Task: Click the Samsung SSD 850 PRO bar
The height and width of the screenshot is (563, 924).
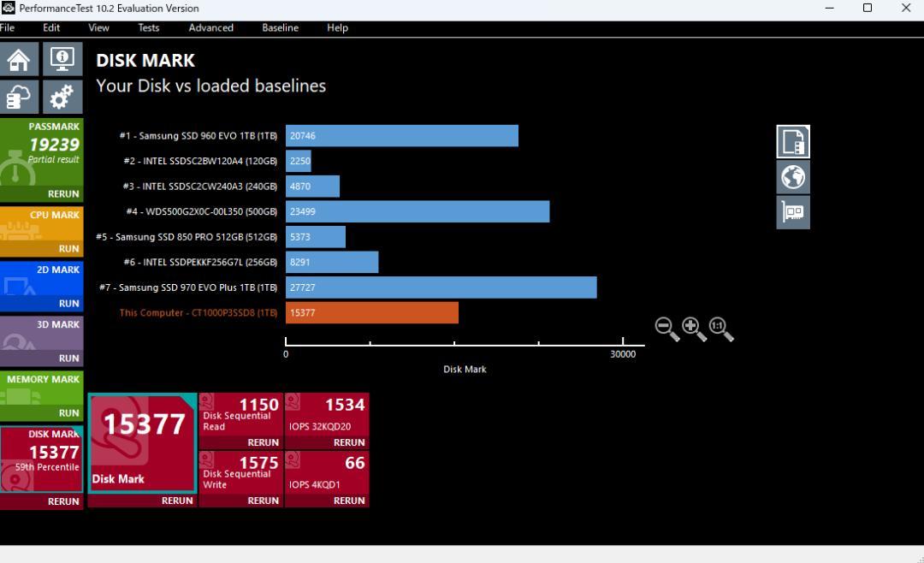Action: coord(315,237)
